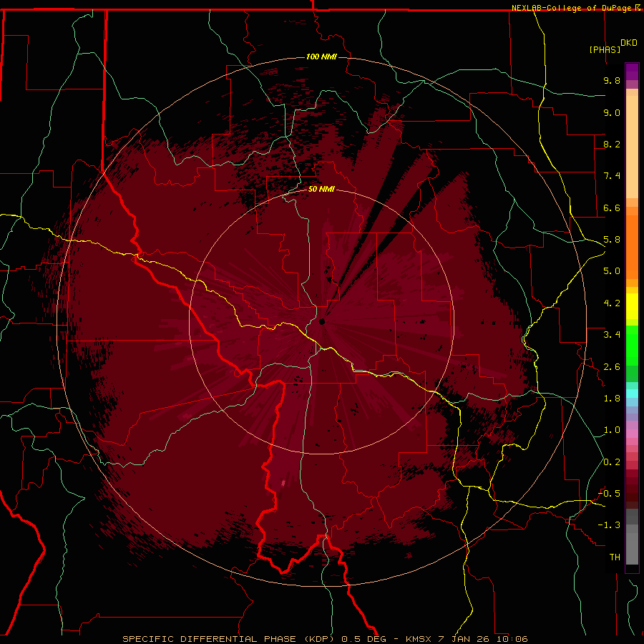Click the 4.2 scale value
Image resolution: width=644 pixels, height=644 pixels.
612,303
